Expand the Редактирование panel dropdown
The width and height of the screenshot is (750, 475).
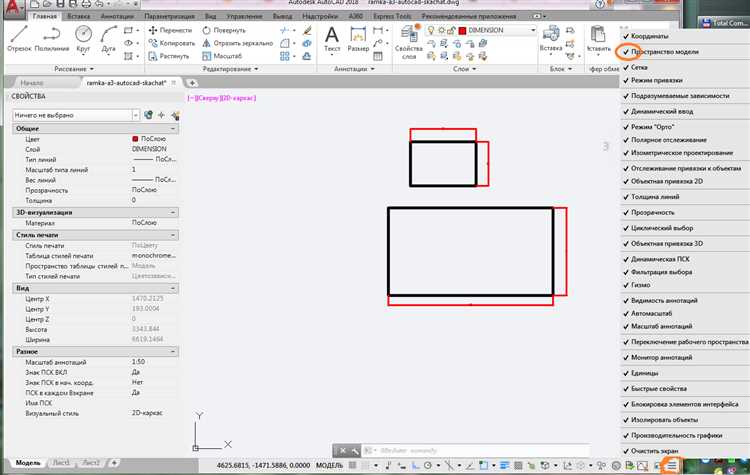point(230,69)
